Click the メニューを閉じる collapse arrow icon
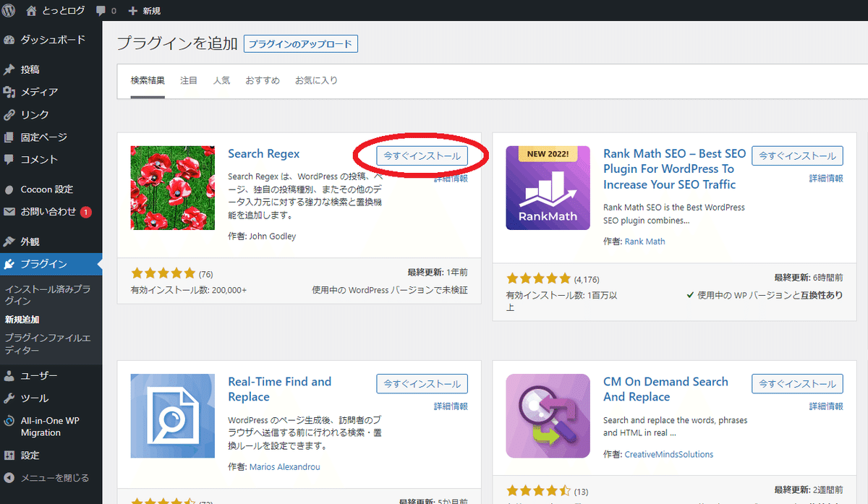 click(x=9, y=478)
